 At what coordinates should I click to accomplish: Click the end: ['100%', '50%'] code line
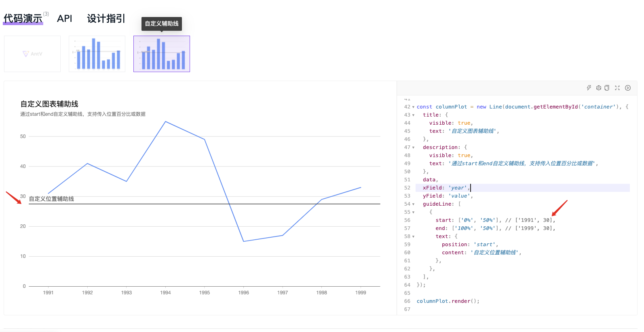(x=495, y=228)
